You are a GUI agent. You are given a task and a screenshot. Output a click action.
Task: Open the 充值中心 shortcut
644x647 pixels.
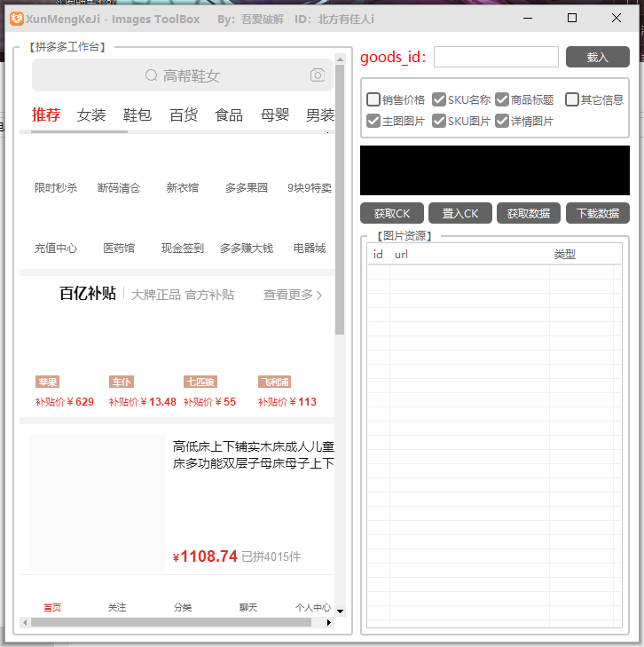[x=56, y=249]
